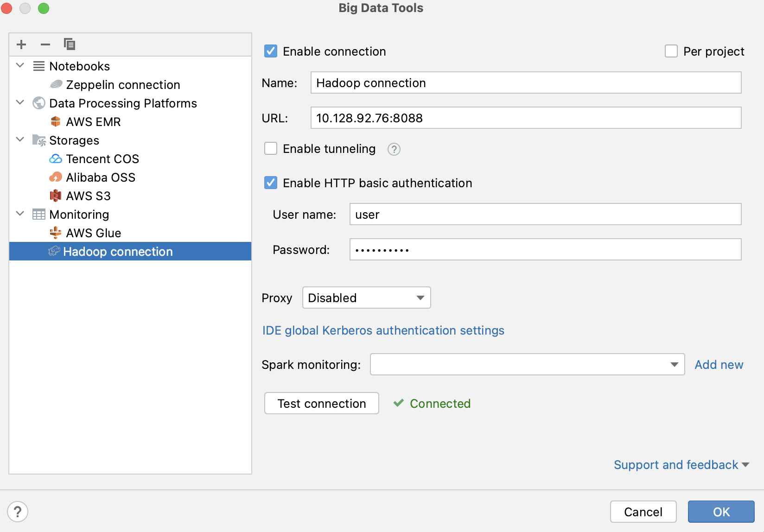764x532 pixels.
Task: Click the Name field with Hadoop connection
Action: point(526,82)
